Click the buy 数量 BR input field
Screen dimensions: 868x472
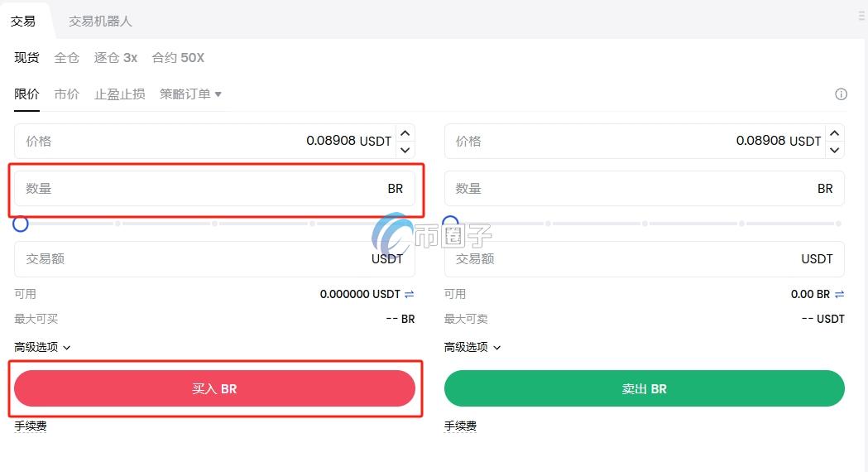pyautogui.click(x=215, y=188)
